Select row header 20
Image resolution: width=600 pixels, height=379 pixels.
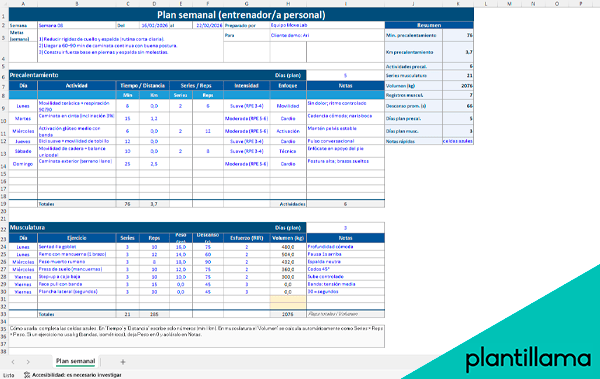click(x=4, y=211)
